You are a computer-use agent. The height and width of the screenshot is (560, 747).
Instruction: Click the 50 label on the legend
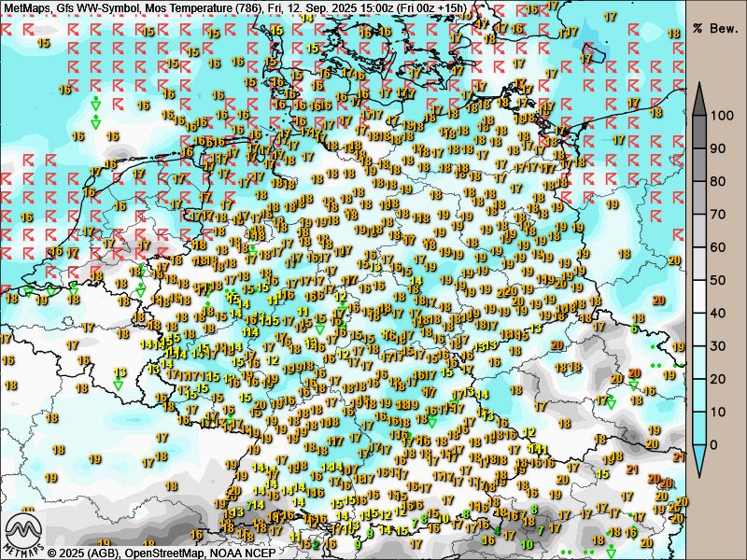[718, 280]
